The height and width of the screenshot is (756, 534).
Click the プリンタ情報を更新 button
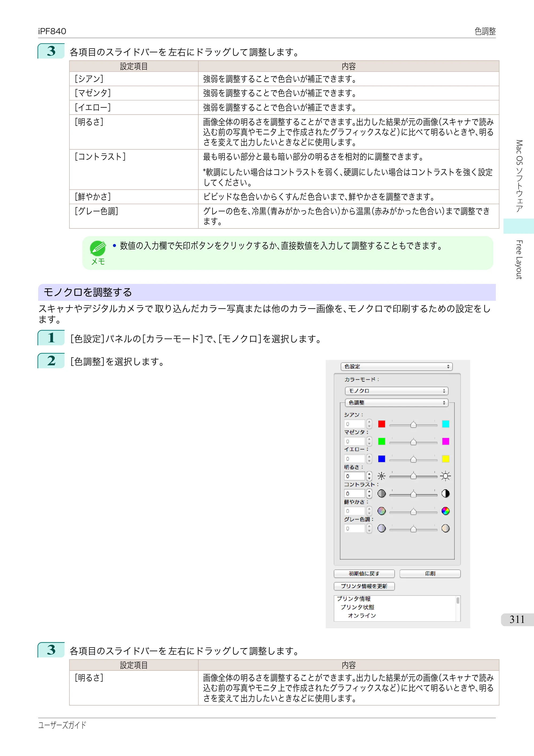(x=364, y=586)
